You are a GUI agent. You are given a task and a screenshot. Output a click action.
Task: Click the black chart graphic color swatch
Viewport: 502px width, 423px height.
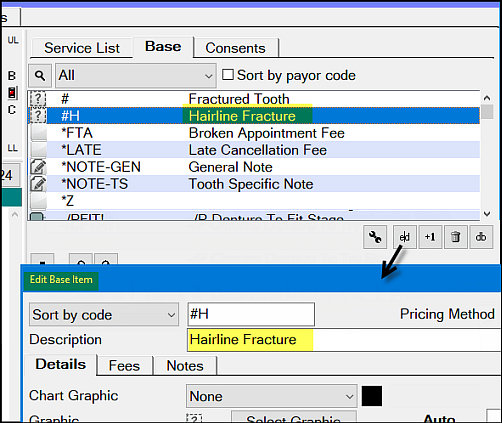(372, 396)
